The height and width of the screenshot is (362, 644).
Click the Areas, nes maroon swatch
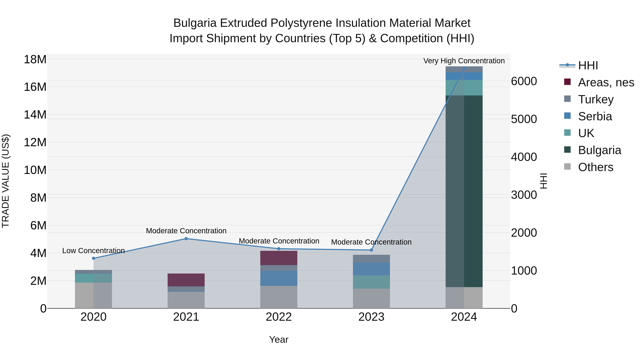[x=567, y=82]
